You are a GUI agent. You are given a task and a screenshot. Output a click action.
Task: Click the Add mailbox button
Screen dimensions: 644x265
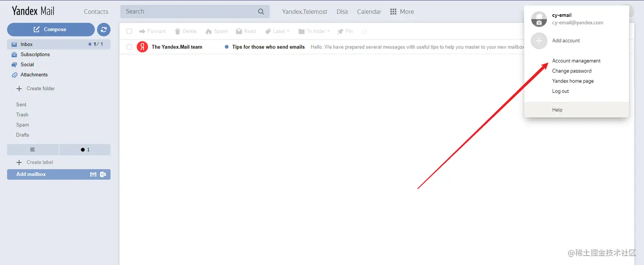pyautogui.click(x=59, y=174)
